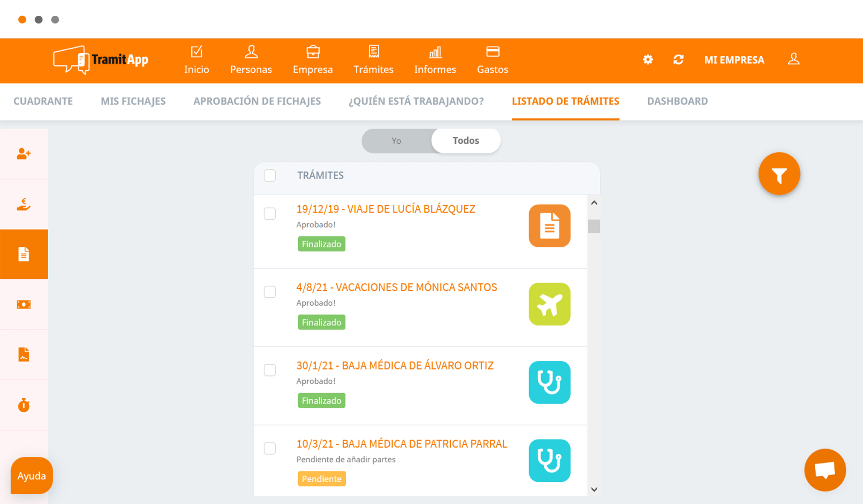863x504 pixels.
Task: Click the refresh sync icon
Action: click(x=678, y=60)
